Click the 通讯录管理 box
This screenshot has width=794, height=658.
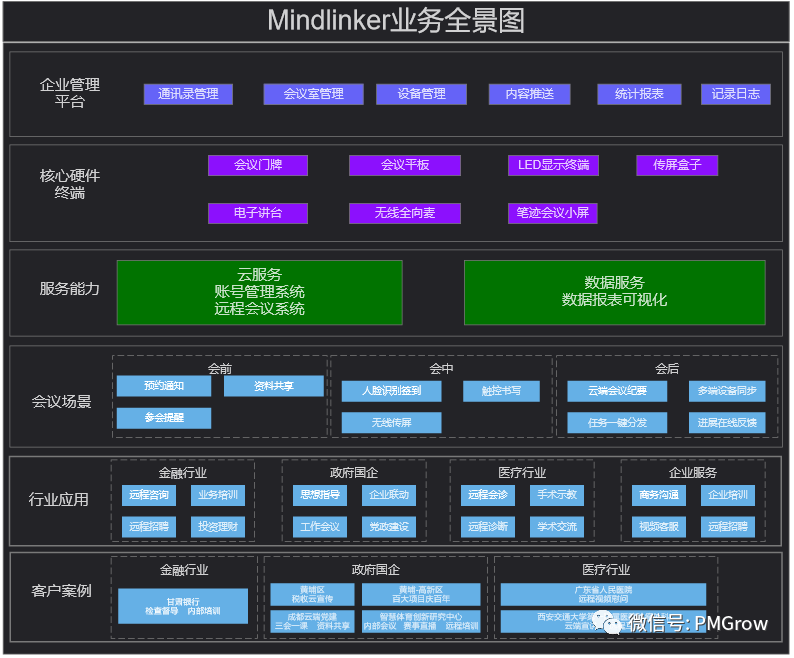[188, 94]
